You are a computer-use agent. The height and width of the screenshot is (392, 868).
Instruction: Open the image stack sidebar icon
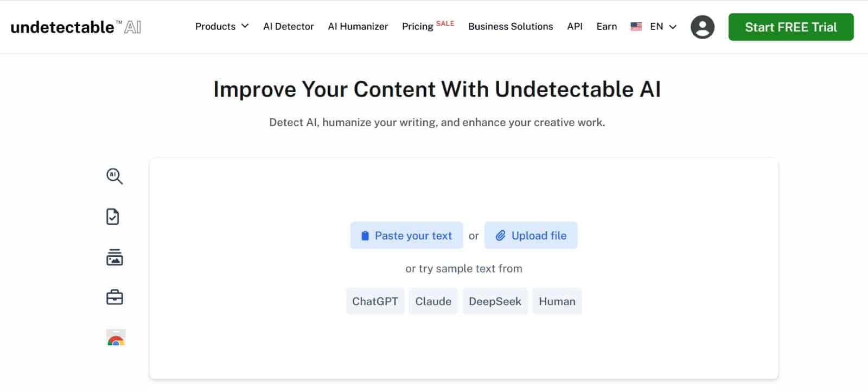click(114, 257)
